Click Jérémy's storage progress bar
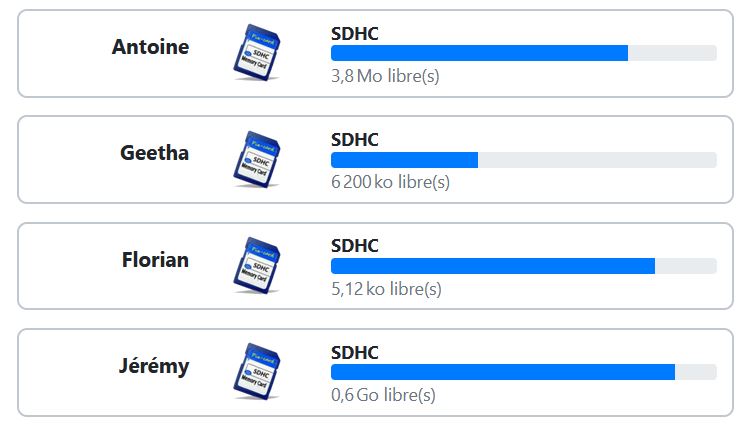This screenshot has width=751, height=435. 523,372
